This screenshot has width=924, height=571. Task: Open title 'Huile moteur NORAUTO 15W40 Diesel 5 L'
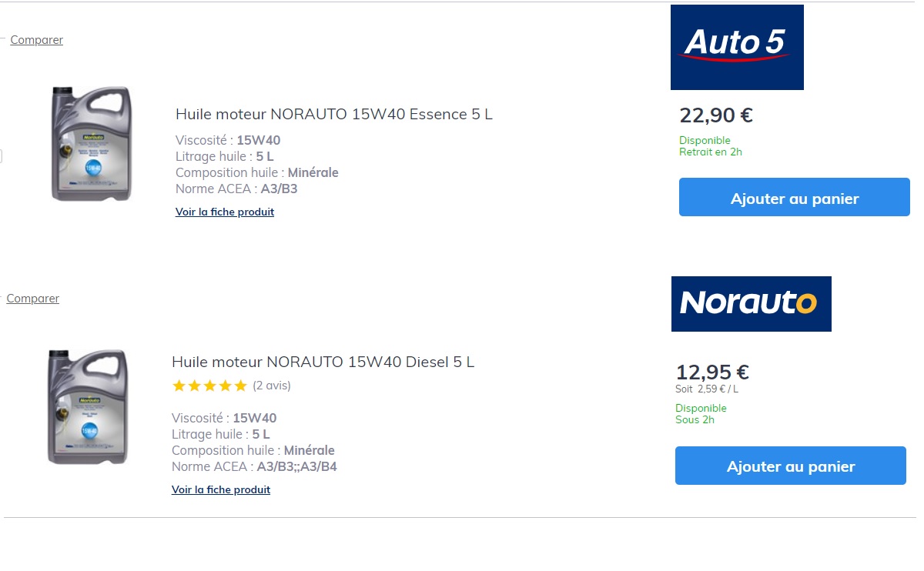point(323,362)
